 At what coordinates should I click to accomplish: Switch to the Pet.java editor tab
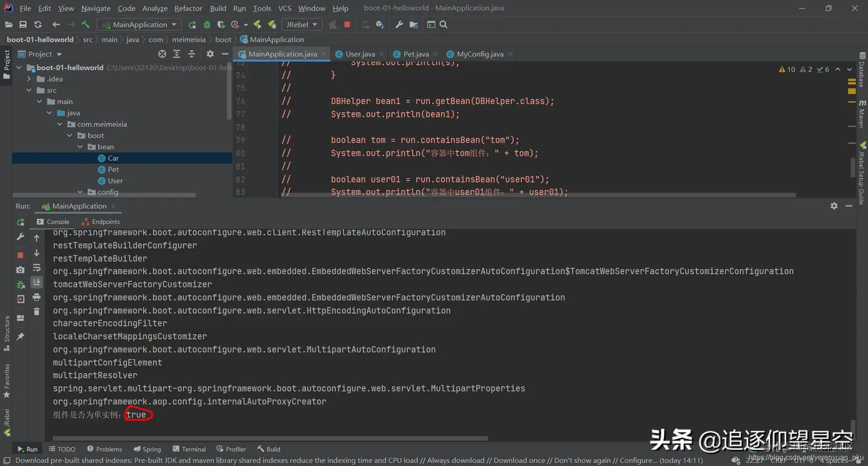(x=416, y=54)
